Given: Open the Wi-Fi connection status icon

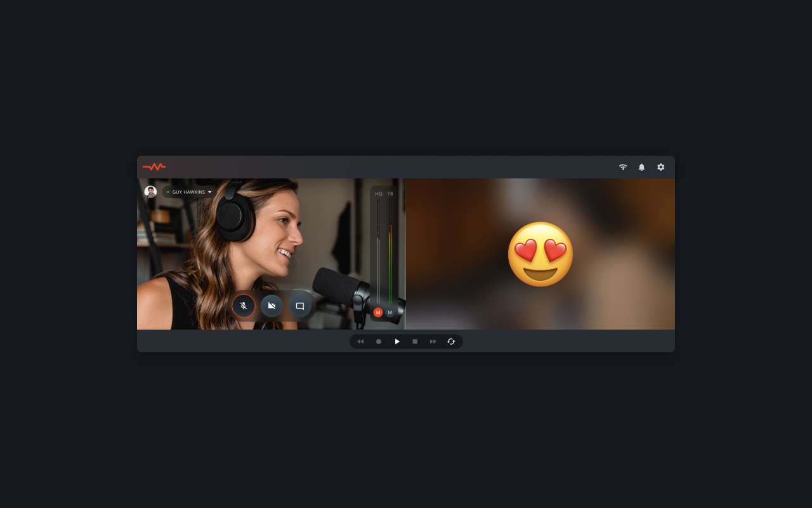Looking at the screenshot, I should click(x=623, y=167).
